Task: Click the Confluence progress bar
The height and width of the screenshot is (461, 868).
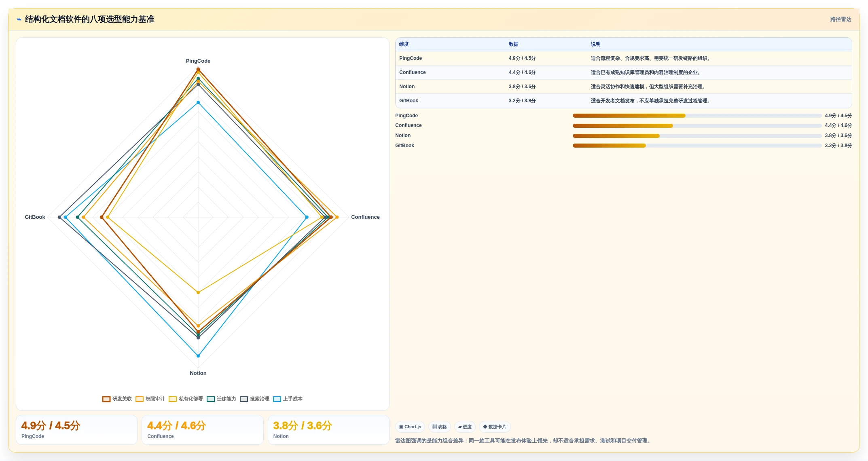Action: click(x=697, y=126)
